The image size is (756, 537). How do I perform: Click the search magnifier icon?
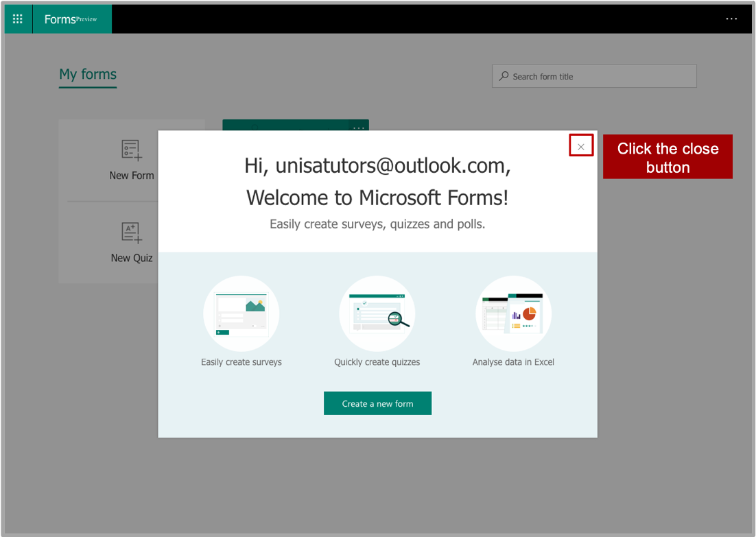tap(504, 76)
